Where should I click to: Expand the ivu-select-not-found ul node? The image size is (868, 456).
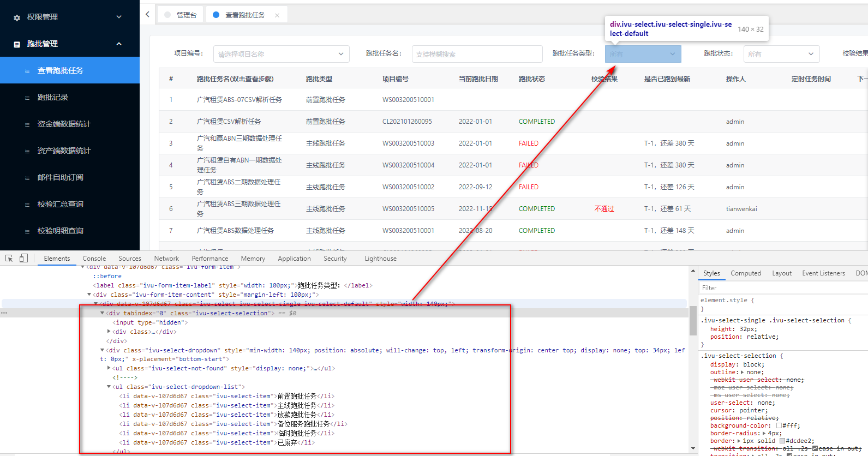109,368
